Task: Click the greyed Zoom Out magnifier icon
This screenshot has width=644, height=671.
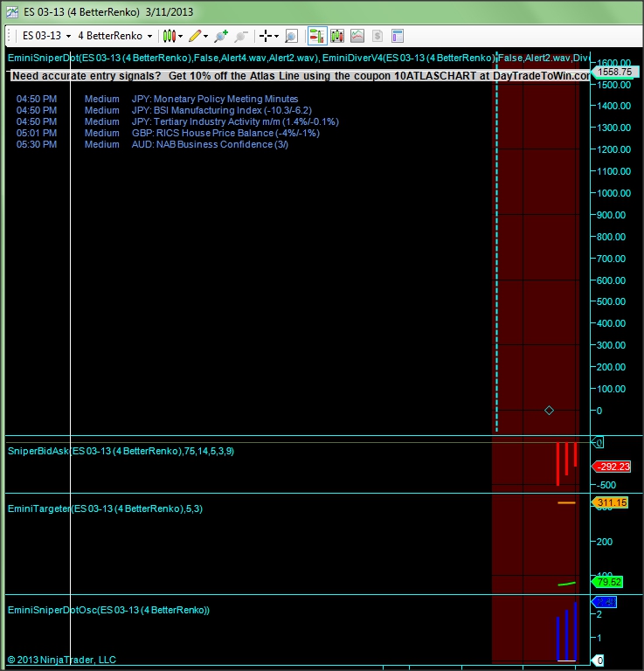Action: 241,36
